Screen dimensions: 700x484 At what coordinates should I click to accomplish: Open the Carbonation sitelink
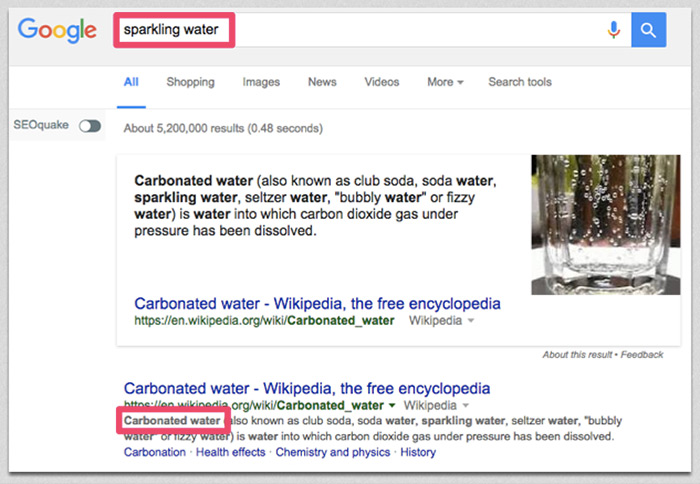coord(155,452)
